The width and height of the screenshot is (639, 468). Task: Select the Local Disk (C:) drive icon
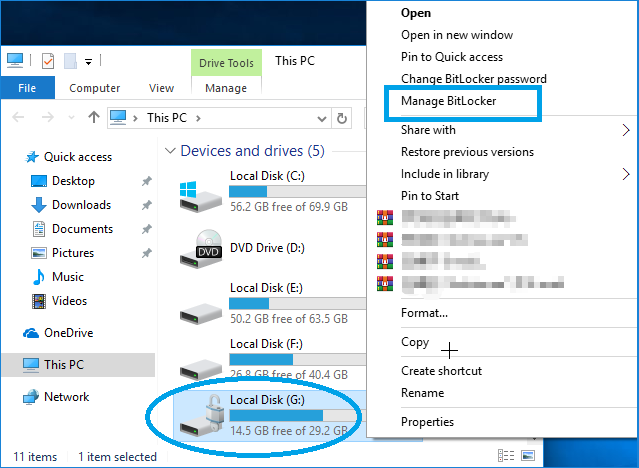(x=201, y=196)
